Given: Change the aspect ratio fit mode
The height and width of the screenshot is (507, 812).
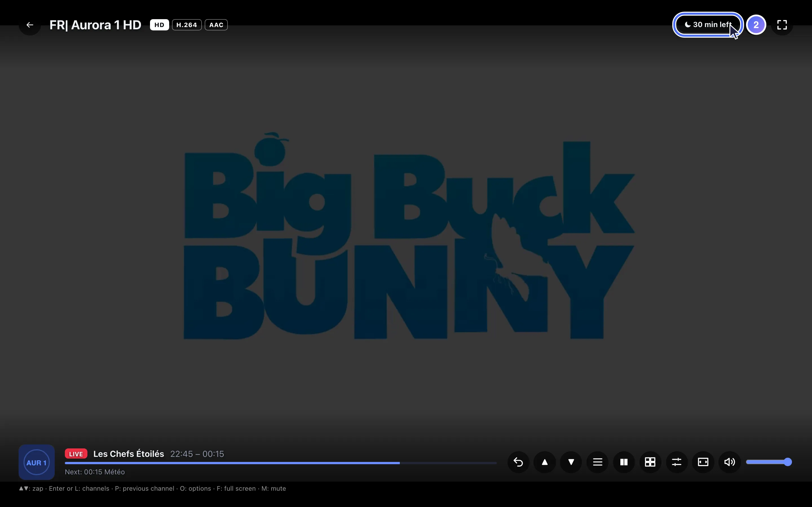Looking at the screenshot, I should [x=703, y=462].
